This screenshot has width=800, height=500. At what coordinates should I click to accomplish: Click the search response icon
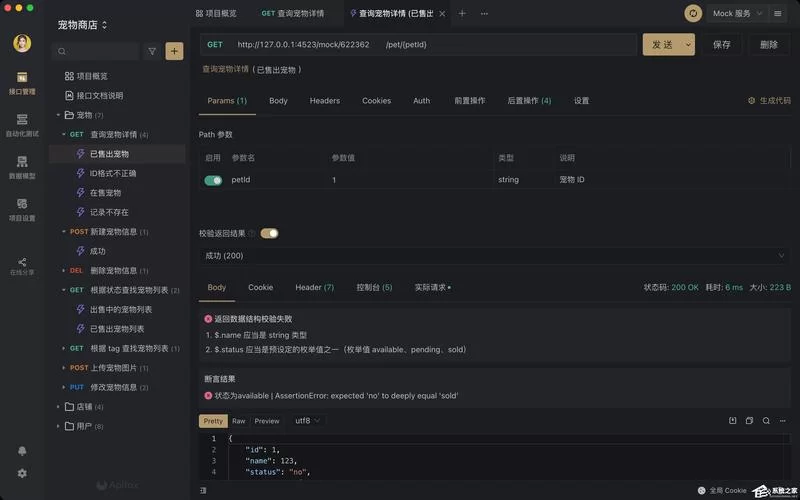click(x=766, y=420)
